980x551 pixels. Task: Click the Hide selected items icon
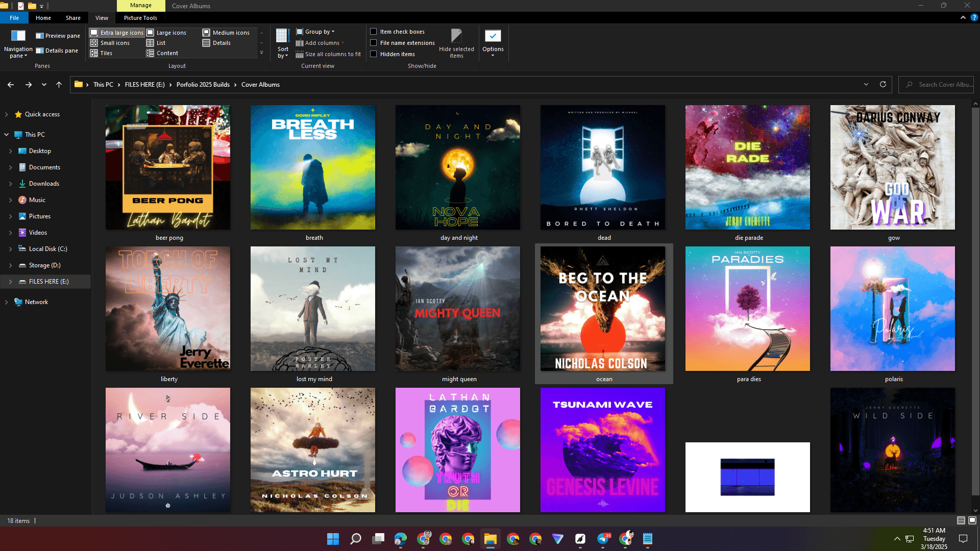pos(456,36)
